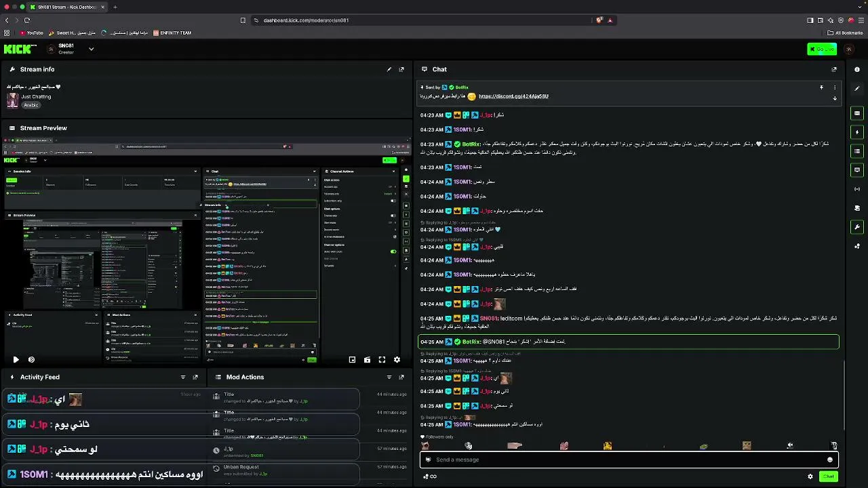The width and height of the screenshot is (868, 488).
Task: Open the browser hamburger menu
Action: click(x=861, y=20)
